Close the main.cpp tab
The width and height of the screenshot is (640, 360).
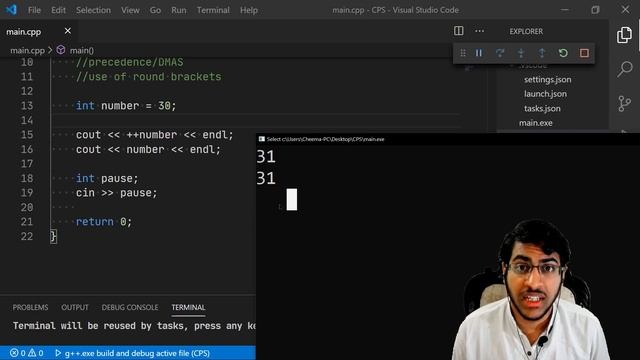click(x=68, y=31)
